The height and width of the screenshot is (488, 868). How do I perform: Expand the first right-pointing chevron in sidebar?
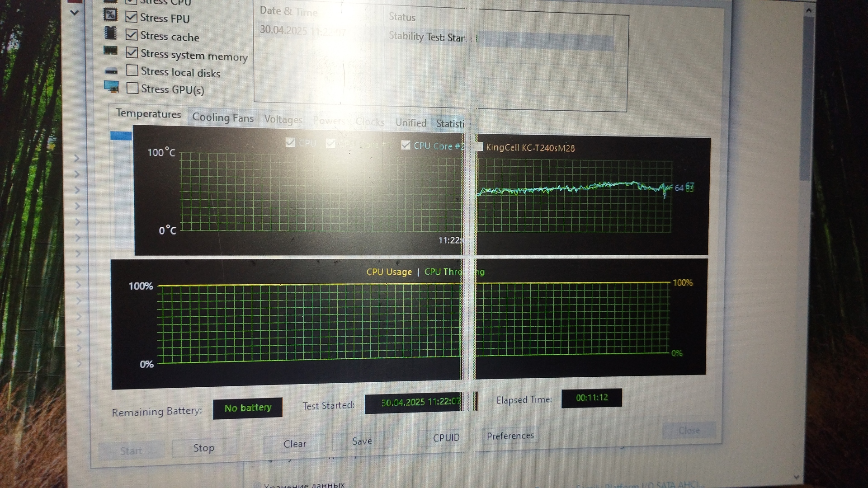pyautogui.click(x=77, y=158)
